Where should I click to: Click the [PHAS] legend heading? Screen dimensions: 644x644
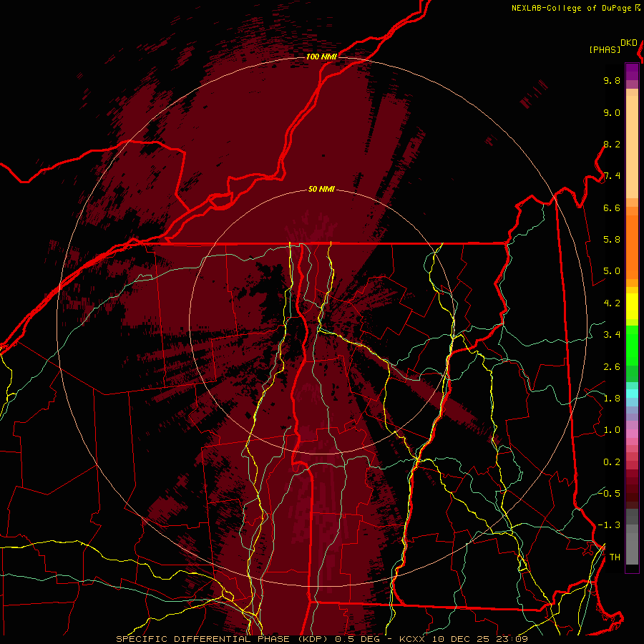605,49
